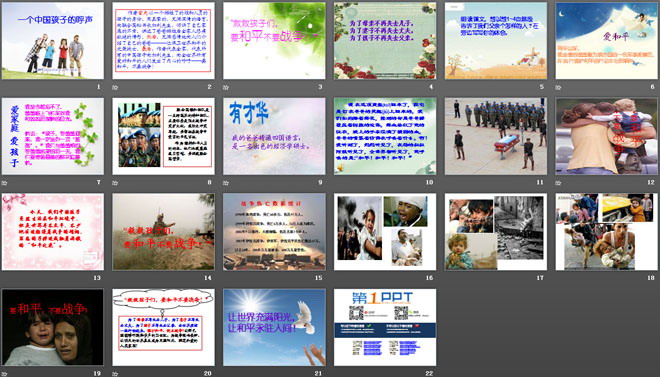Select slide 20 with cloud speech bubble
Viewport: 660px width, 377px height.
coord(163,327)
